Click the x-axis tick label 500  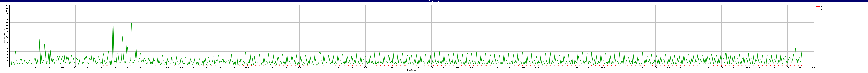click(76, 68)
